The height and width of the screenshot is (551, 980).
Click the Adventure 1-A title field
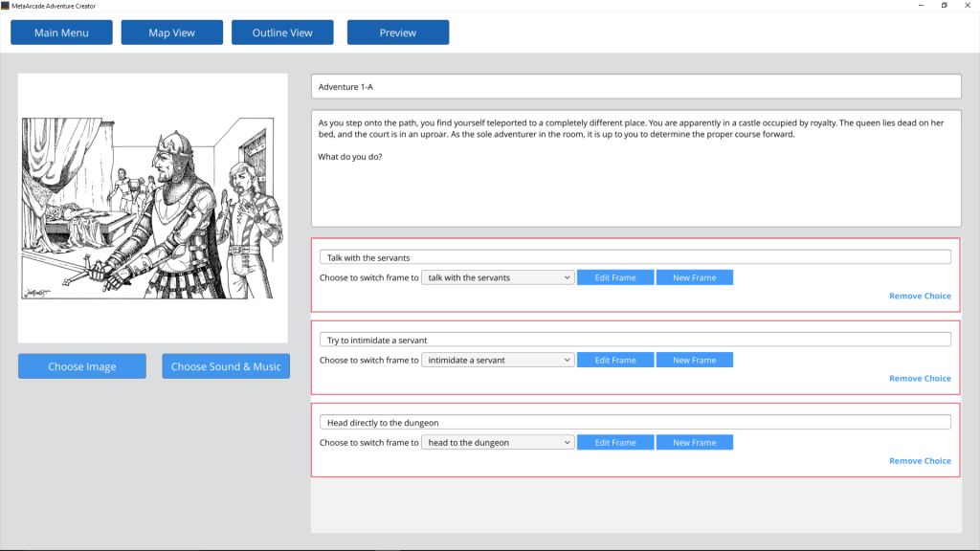635,87
